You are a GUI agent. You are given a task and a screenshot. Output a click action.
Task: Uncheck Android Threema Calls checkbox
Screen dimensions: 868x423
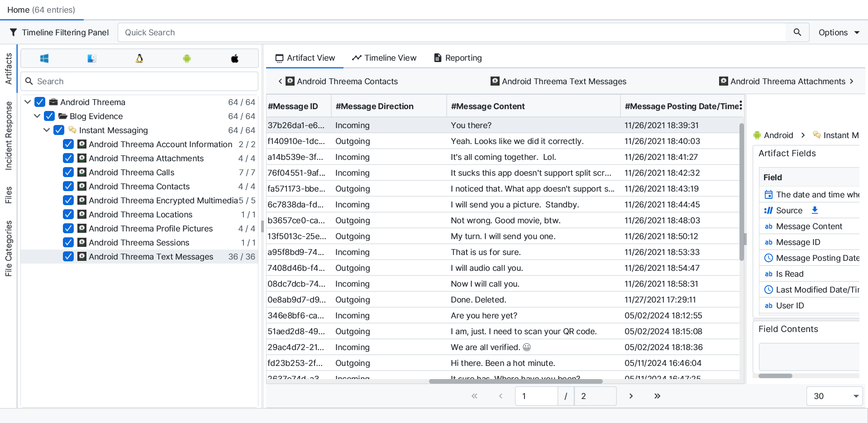coord(68,173)
